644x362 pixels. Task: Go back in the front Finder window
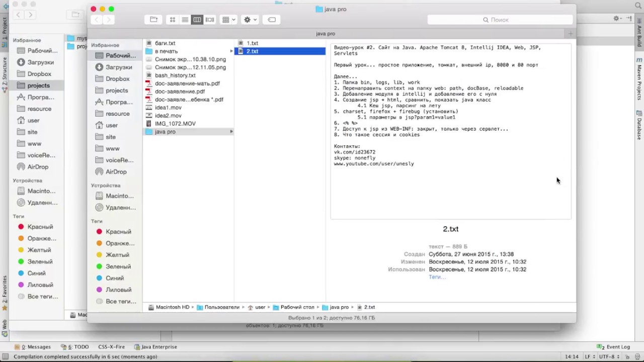point(96,20)
